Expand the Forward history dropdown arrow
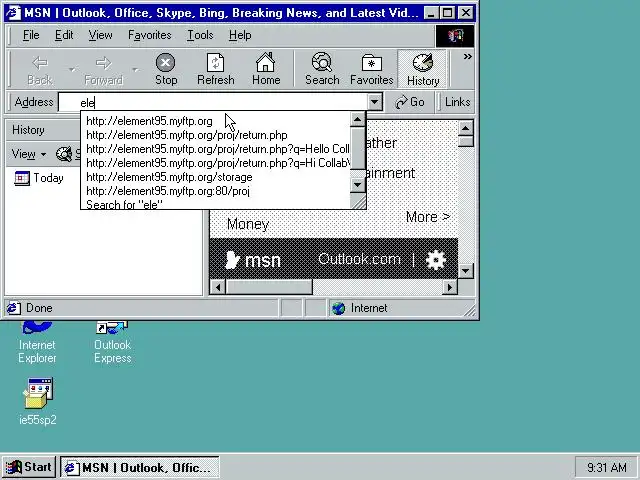This screenshot has width=640, height=480. click(135, 70)
